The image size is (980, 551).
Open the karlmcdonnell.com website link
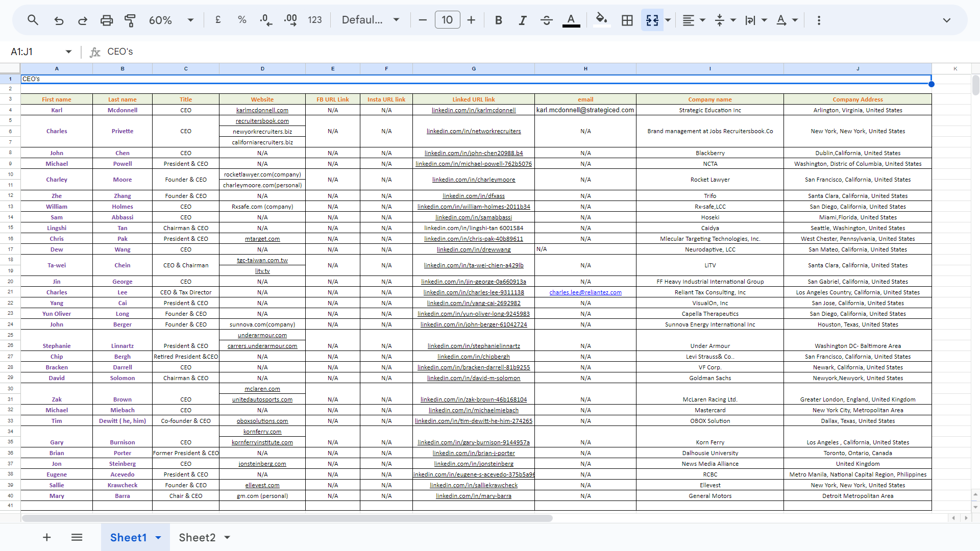tap(262, 110)
